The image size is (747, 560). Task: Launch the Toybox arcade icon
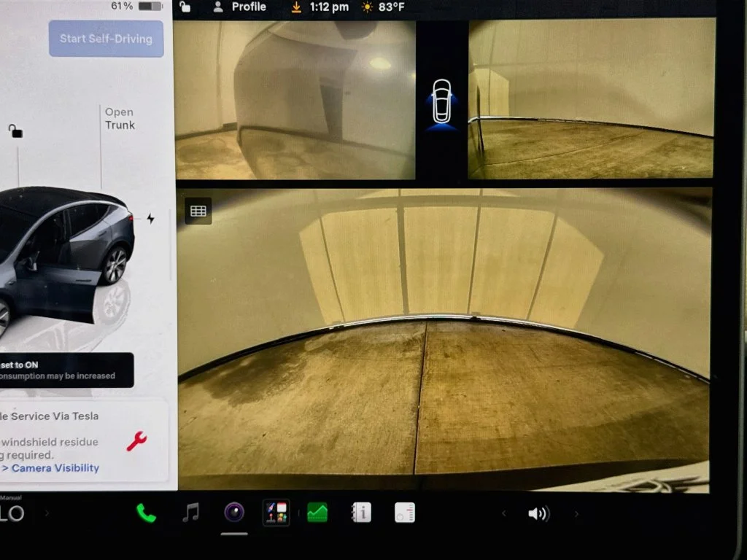(x=276, y=513)
